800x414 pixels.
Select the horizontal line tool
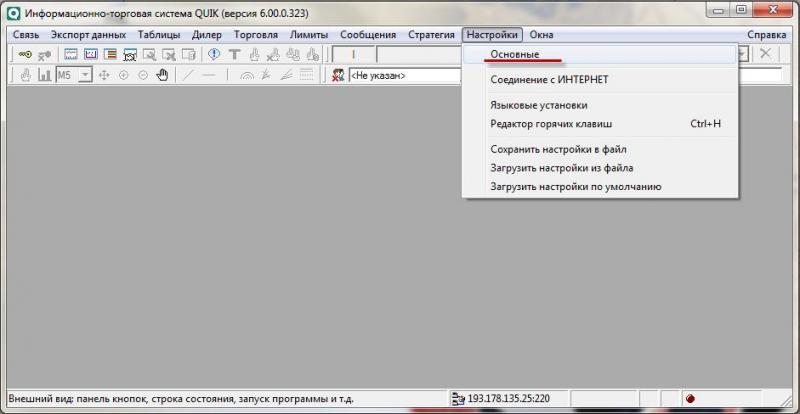tap(208, 76)
